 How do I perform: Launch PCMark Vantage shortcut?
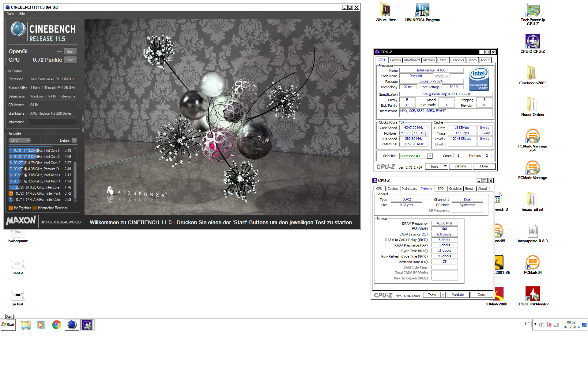533,170
